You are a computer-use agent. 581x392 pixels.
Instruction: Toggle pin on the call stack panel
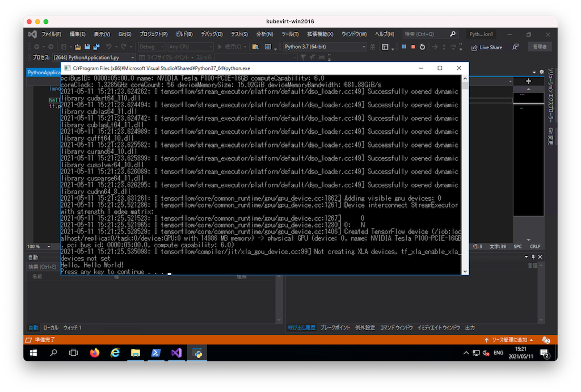click(533, 257)
